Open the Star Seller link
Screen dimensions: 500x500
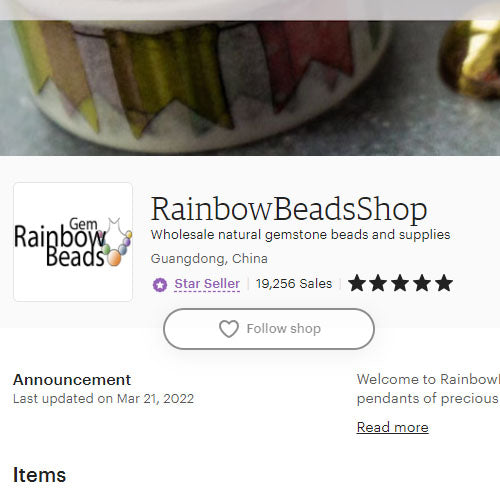[207, 284]
